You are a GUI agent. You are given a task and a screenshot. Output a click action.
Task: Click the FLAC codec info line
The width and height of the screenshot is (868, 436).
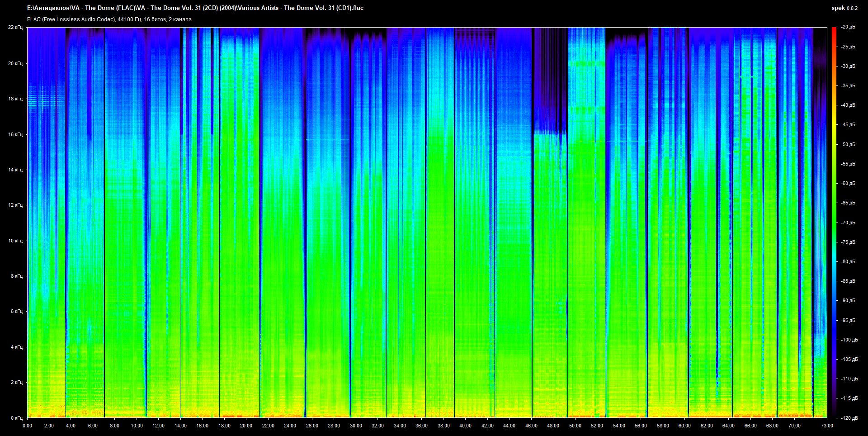[109, 19]
